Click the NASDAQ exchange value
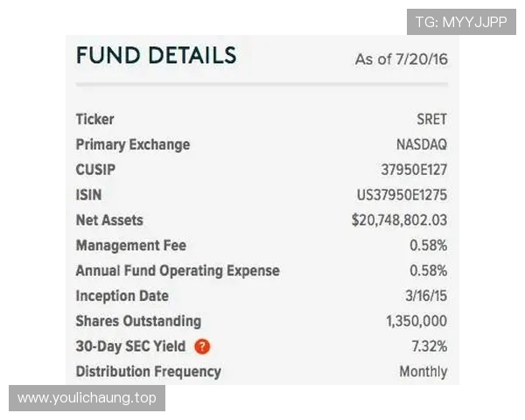This screenshot has width=525, height=420. pos(421,145)
